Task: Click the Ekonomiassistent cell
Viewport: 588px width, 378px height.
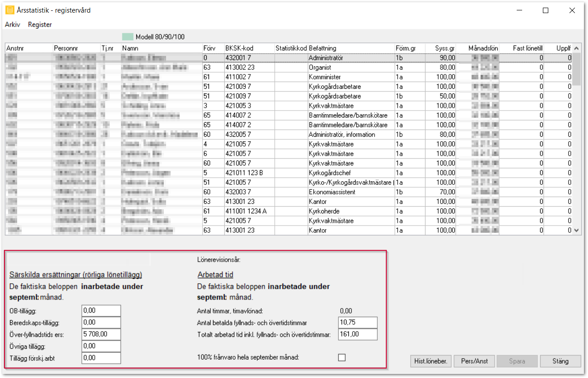Action: click(x=351, y=192)
